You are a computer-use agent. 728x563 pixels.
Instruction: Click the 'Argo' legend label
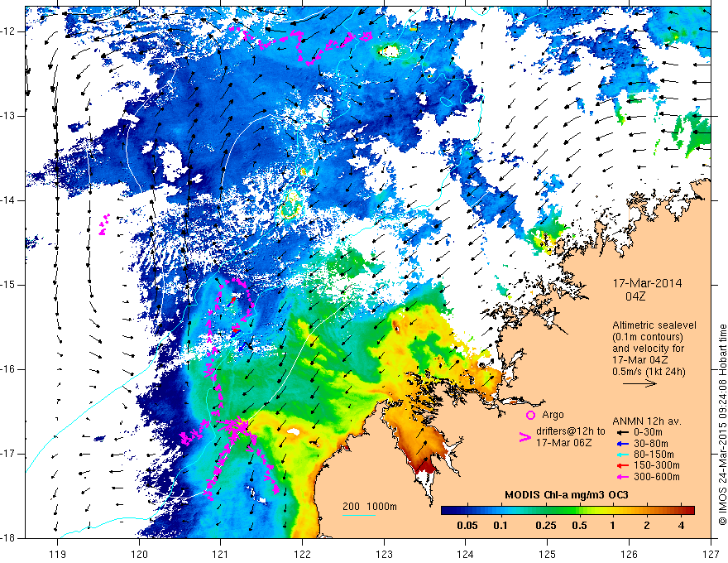click(553, 415)
